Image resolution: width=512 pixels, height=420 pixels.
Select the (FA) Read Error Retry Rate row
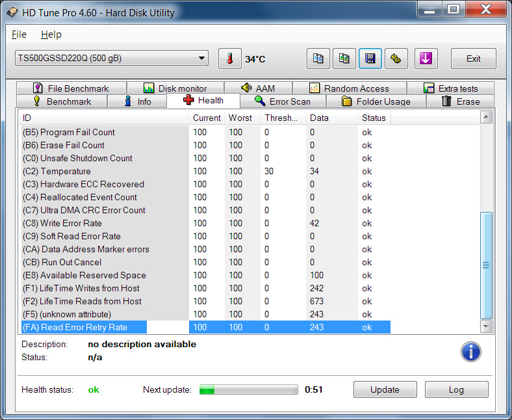coord(206,327)
